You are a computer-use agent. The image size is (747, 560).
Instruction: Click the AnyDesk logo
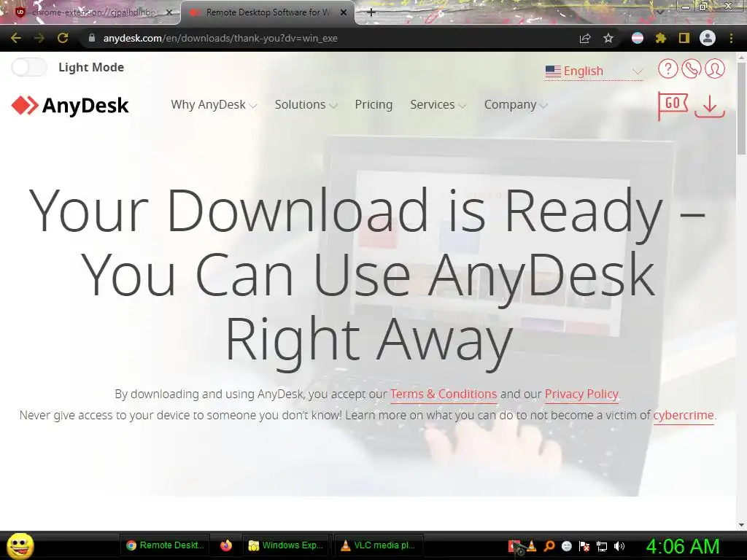pyautogui.click(x=70, y=105)
